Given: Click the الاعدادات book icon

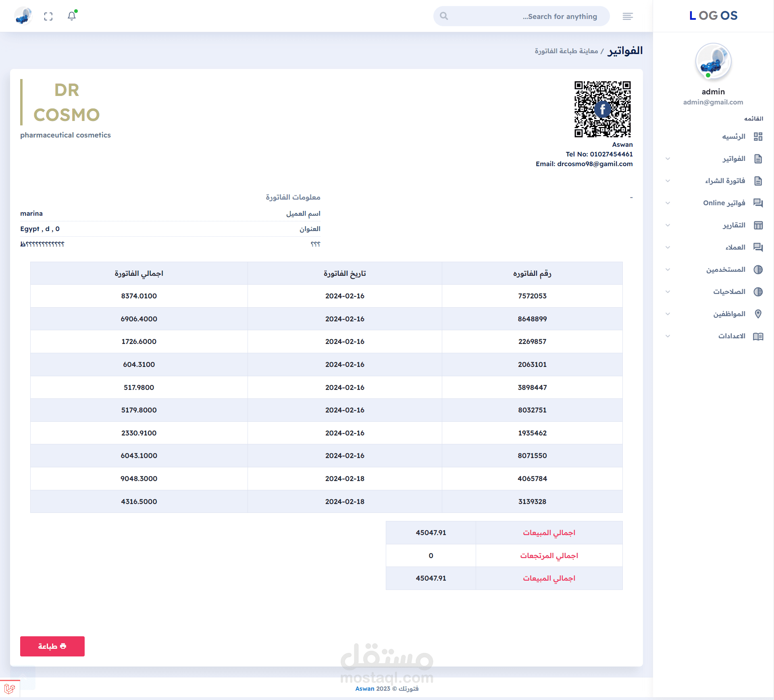Looking at the screenshot, I should 758,336.
